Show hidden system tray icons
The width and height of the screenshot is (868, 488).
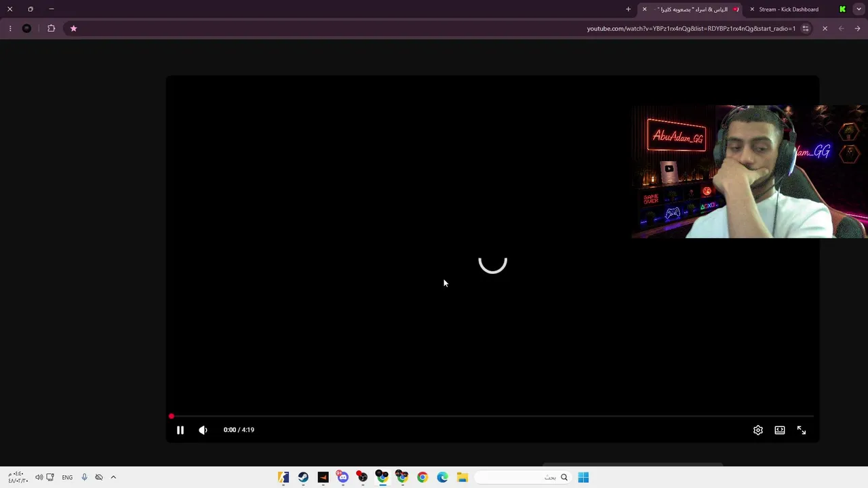113,477
